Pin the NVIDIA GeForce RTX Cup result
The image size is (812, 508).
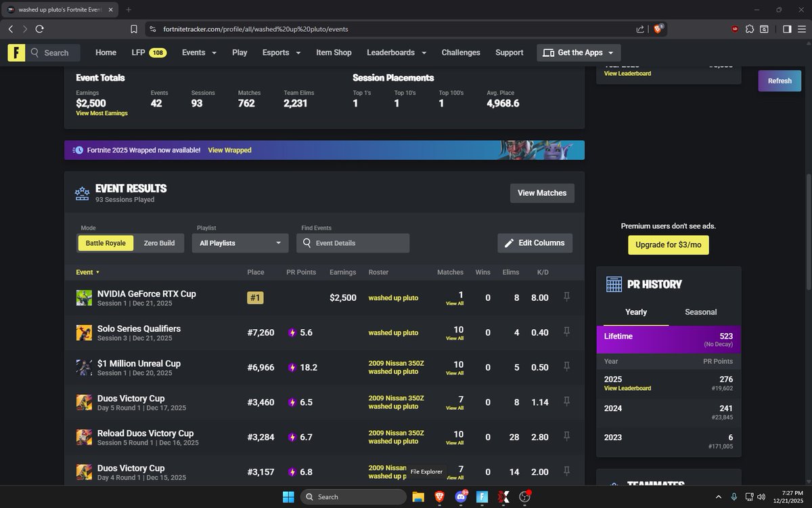coord(566,296)
